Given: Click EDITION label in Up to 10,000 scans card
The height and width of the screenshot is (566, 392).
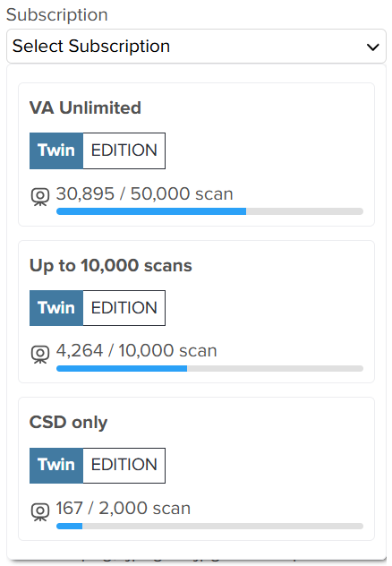Looking at the screenshot, I should (124, 308).
